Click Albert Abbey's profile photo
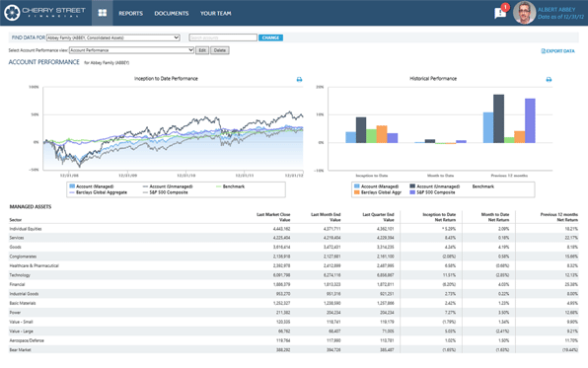The width and height of the screenshot is (588, 368). (524, 13)
